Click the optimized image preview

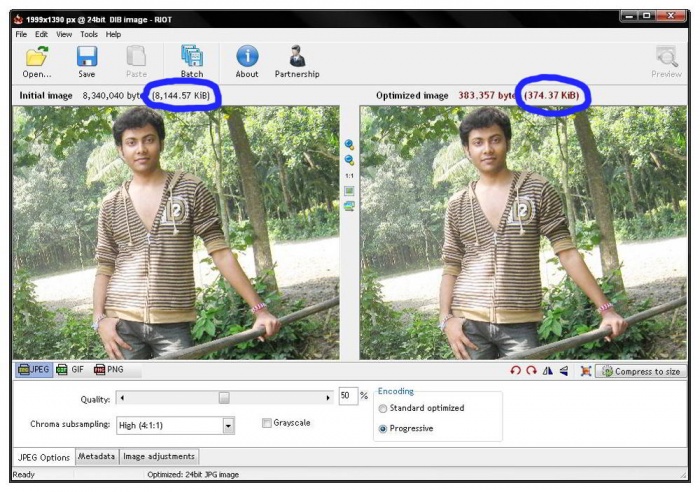(523, 233)
